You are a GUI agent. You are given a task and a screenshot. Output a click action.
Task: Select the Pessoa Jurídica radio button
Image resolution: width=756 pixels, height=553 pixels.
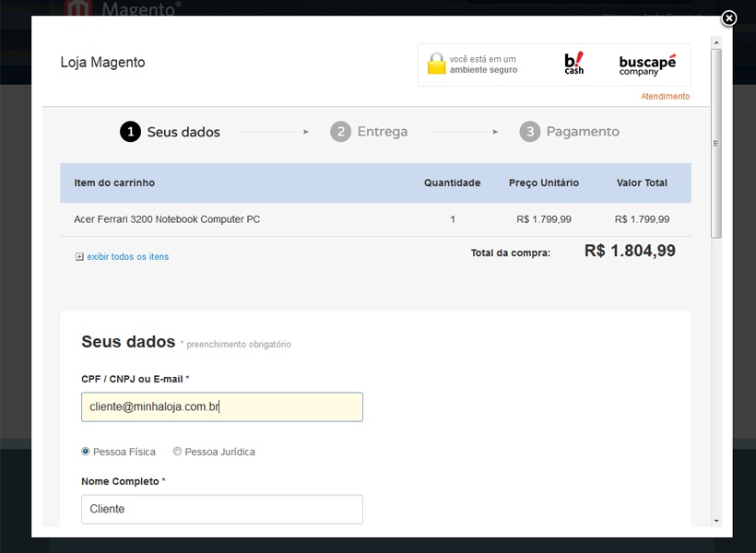[x=178, y=452]
